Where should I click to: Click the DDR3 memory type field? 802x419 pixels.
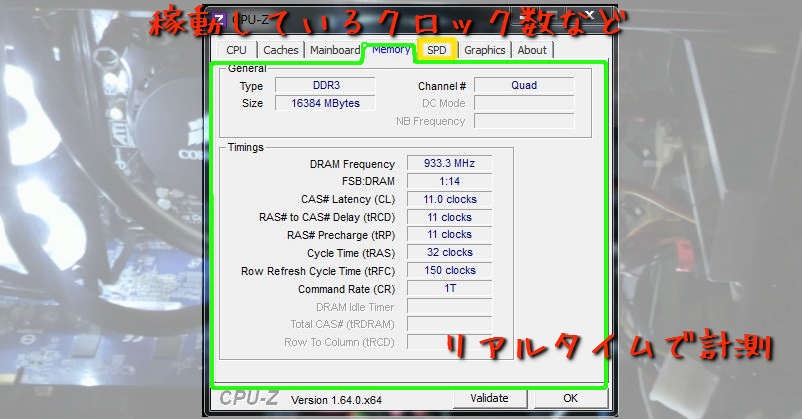pos(325,85)
